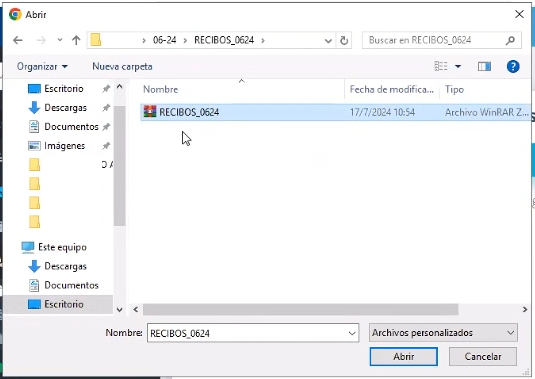Click pin icon next to Documentos
The image size is (535, 379).
(106, 127)
